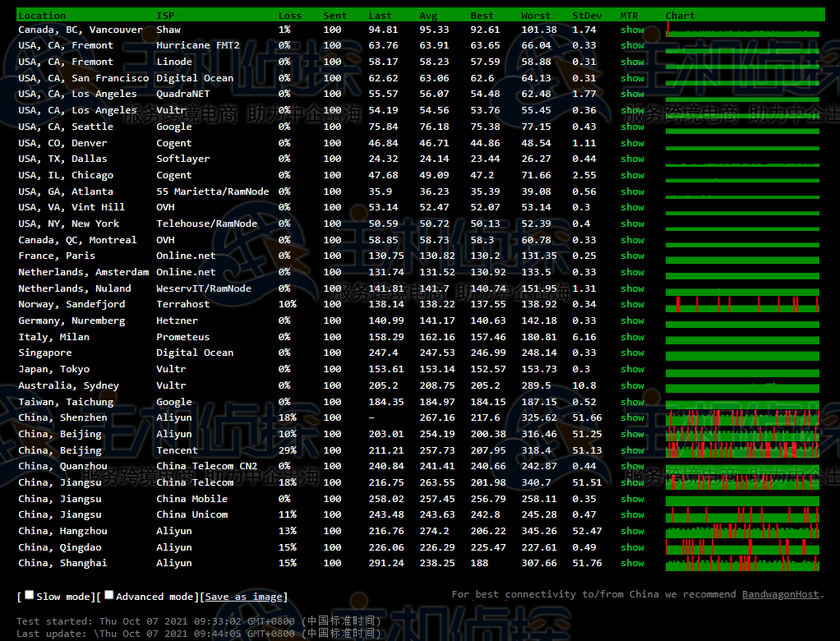
Task: Click the latency chart for Norway Sandefjord
Action: [x=742, y=304]
